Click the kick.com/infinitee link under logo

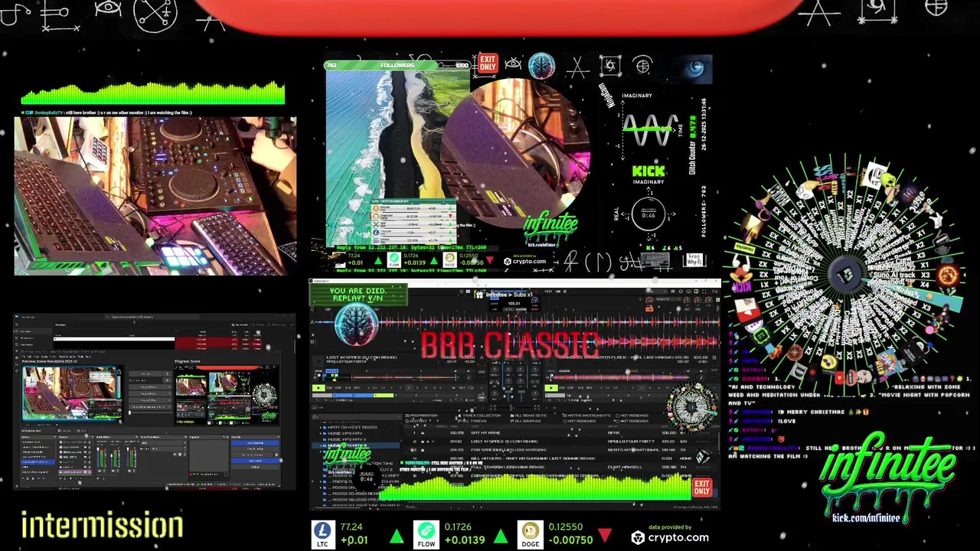click(865, 518)
